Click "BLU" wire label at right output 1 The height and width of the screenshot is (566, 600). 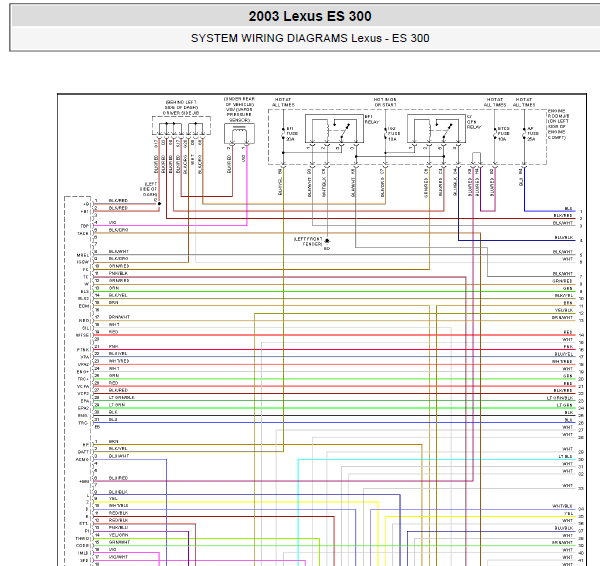click(x=569, y=209)
